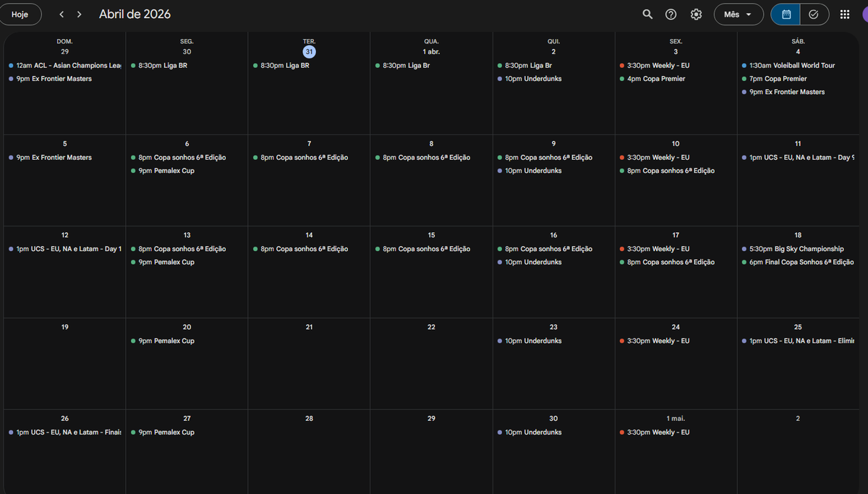Open 12am ACL Asian Champions League event

(x=65, y=66)
